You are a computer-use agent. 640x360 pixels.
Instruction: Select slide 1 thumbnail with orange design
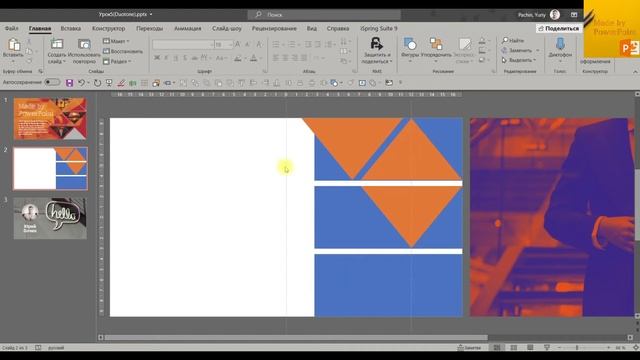coord(50,118)
